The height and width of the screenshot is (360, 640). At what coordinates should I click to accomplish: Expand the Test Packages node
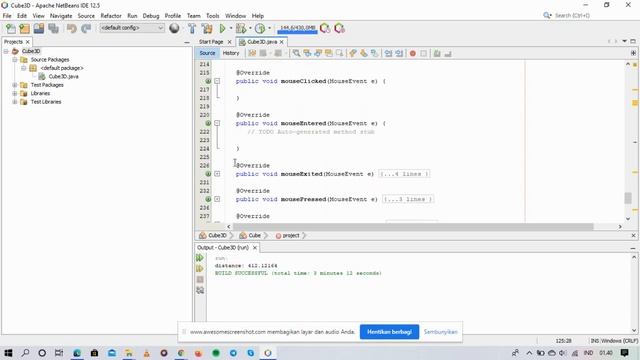pos(15,85)
